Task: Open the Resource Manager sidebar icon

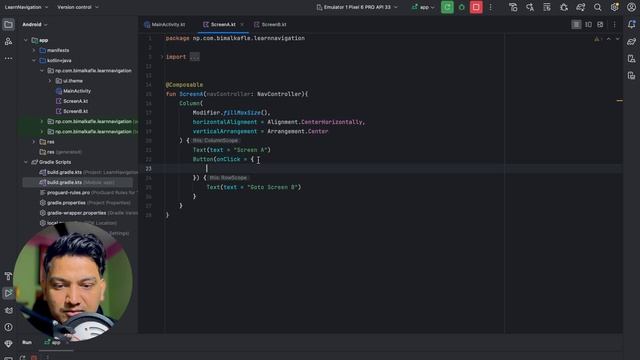Action: point(8,42)
